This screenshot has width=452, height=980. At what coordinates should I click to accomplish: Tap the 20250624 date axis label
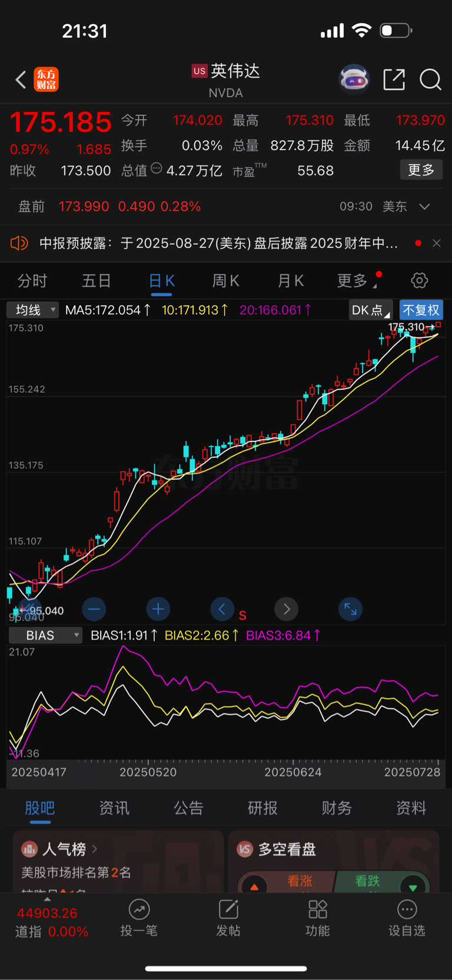pos(293,772)
